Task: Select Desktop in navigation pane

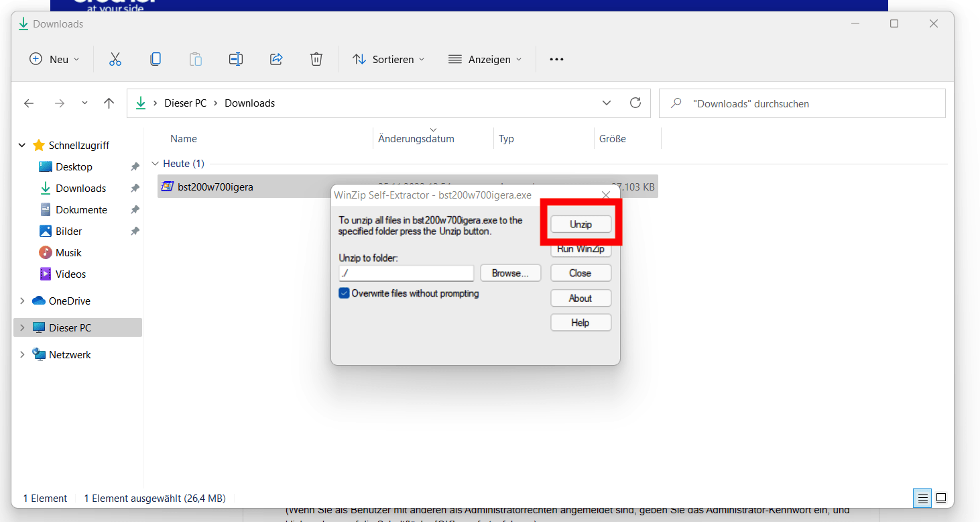Action: pos(74,166)
